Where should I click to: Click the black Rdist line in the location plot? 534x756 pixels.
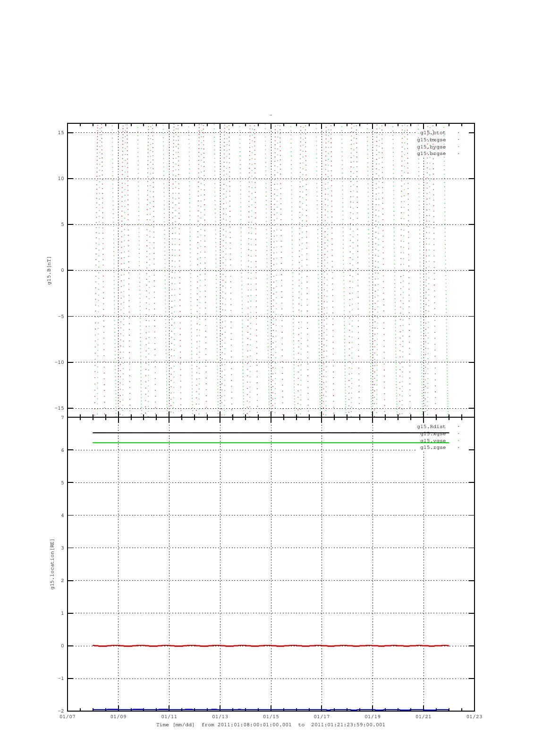(x=271, y=433)
